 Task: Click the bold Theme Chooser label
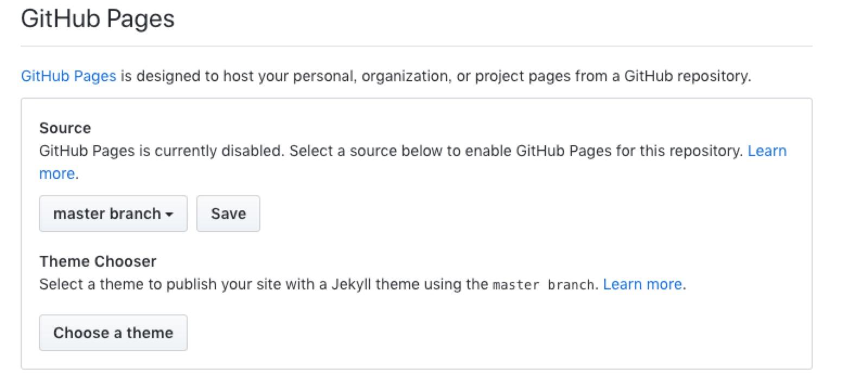[98, 261]
